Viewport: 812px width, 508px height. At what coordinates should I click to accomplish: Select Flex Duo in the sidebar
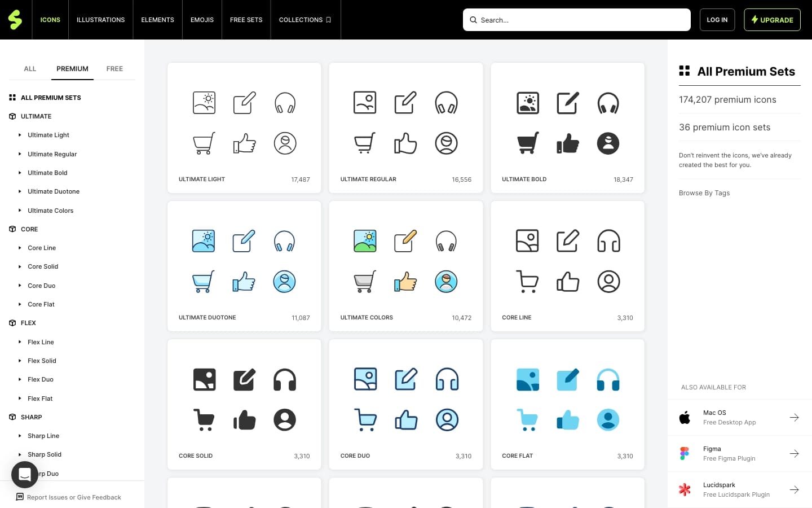tap(41, 379)
